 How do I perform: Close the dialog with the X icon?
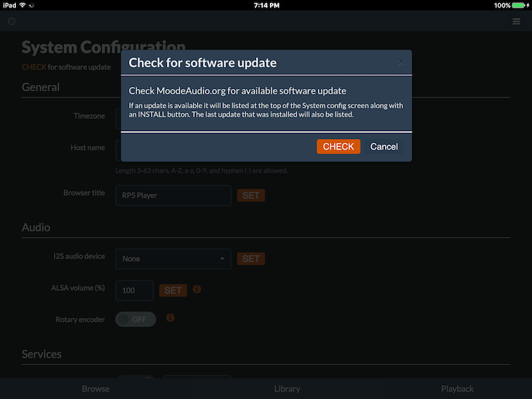point(401,63)
